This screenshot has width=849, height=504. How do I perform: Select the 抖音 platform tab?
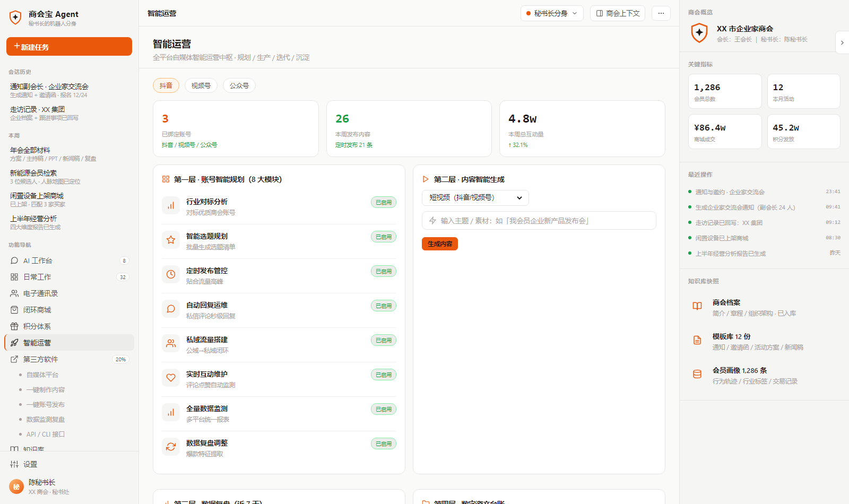click(166, 85)
